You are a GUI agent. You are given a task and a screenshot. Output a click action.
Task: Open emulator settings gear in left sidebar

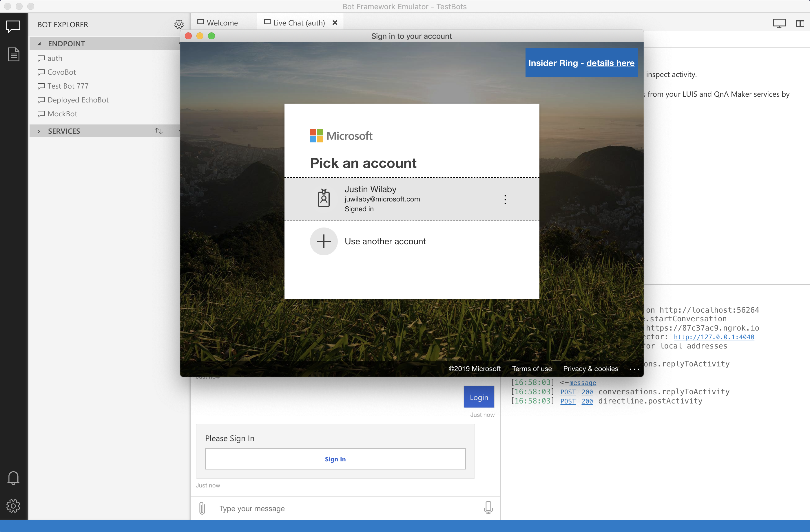coord(13,506)
